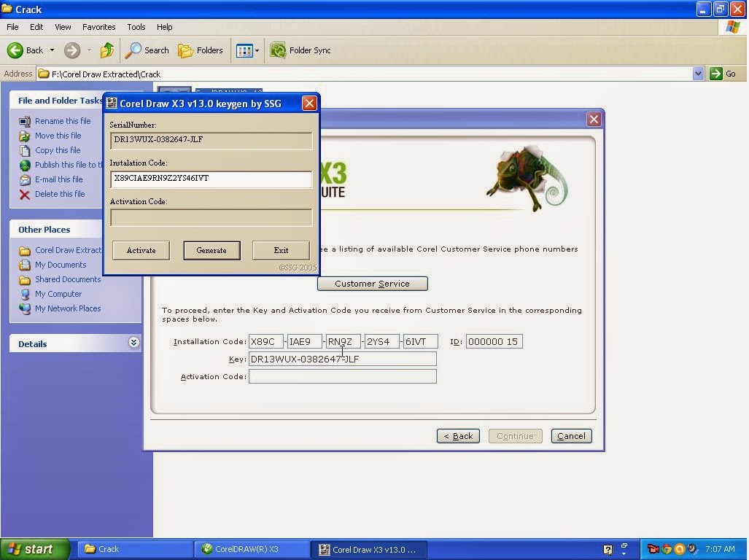Click the Customer Service button
The image size is (749, 560).
(373, 284)
